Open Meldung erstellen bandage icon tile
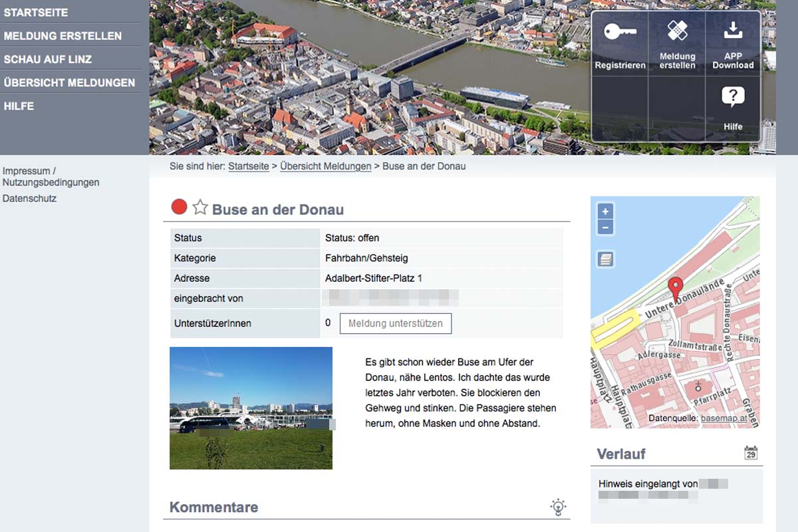 point(677,31)
